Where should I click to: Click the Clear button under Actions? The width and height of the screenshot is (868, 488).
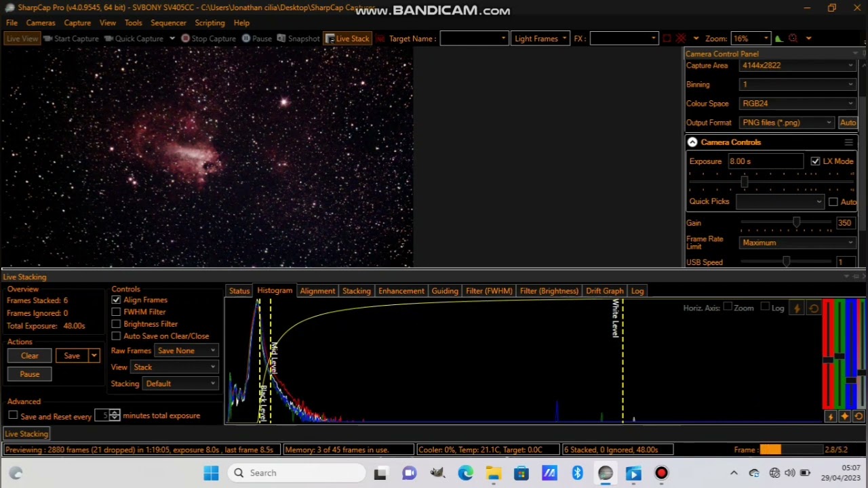coord(30,356)
